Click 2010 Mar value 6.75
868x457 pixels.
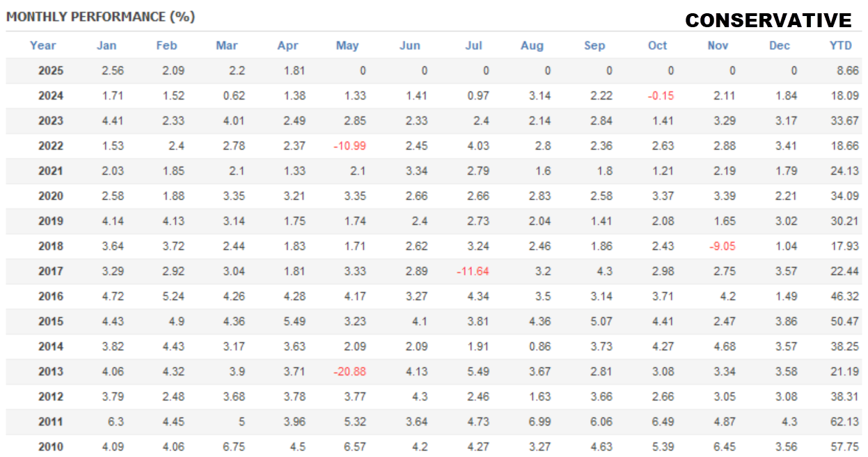[x=234, y=447]
